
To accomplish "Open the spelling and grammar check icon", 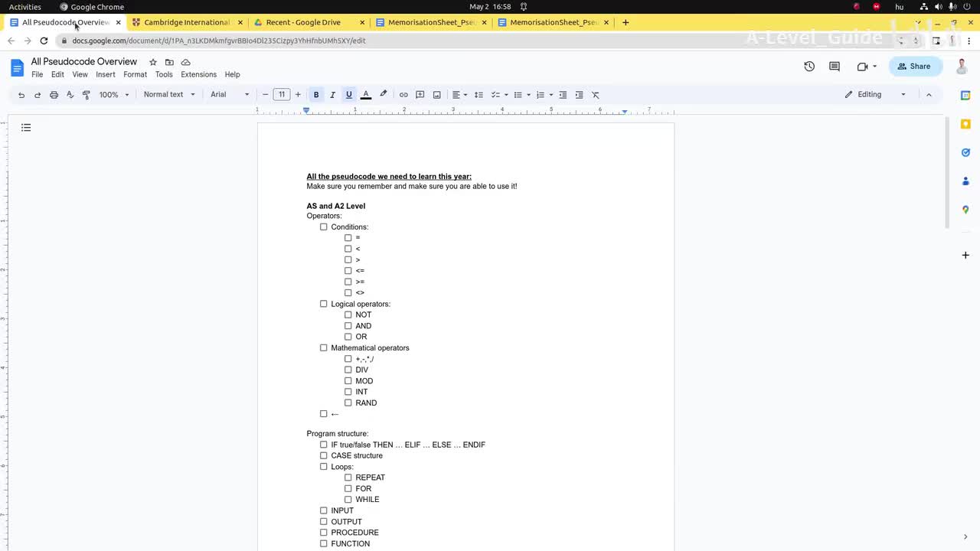I will click(x=70, y=95).
